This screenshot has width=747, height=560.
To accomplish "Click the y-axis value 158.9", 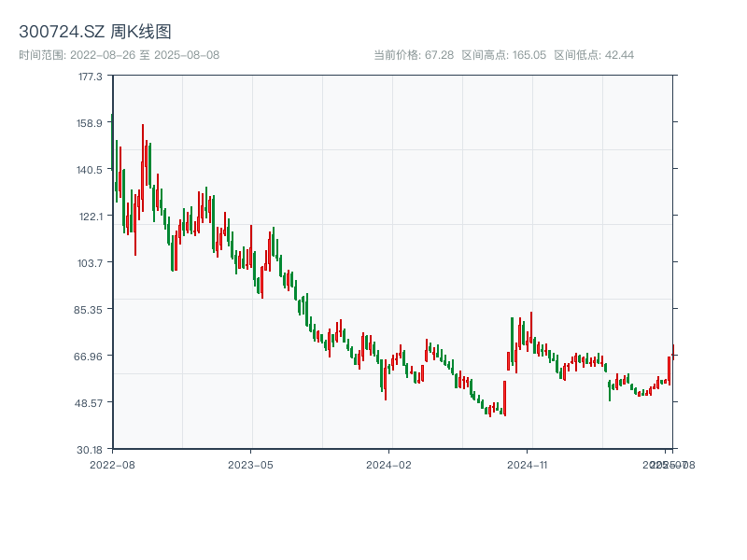I will click(x=90, y=123).
